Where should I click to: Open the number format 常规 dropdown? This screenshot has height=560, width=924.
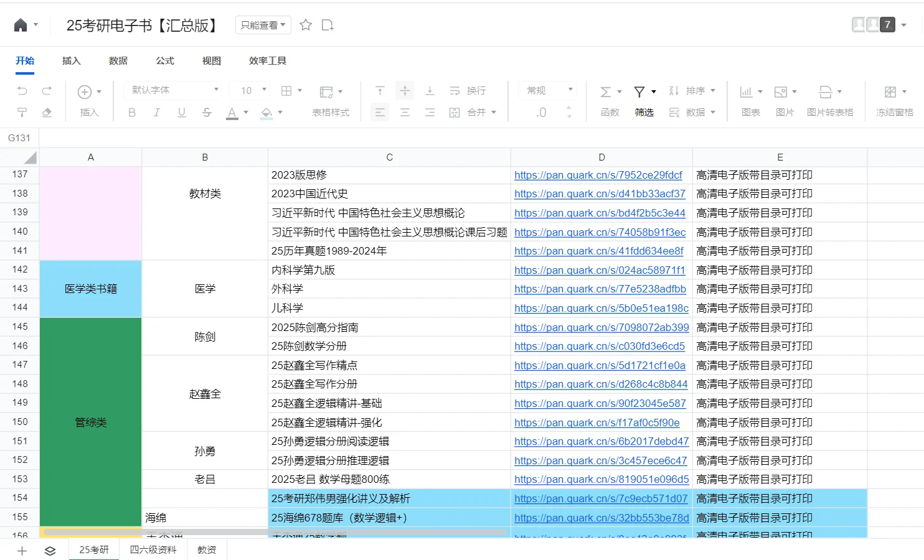tap(547, 90)
